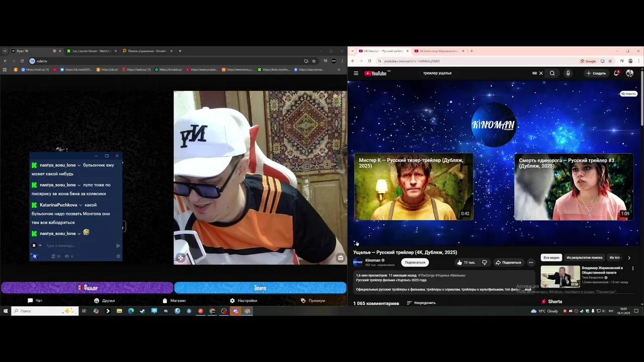The width and height of the screenshot is (644, 362).
Task: Click the purple Фильтр button
Action: click(x=87, y=288)
